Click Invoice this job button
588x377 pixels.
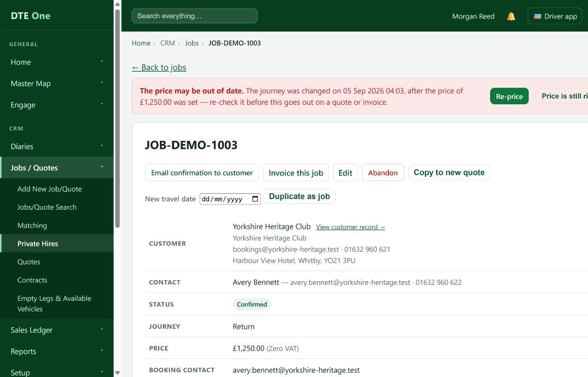(x=296, y=173)
